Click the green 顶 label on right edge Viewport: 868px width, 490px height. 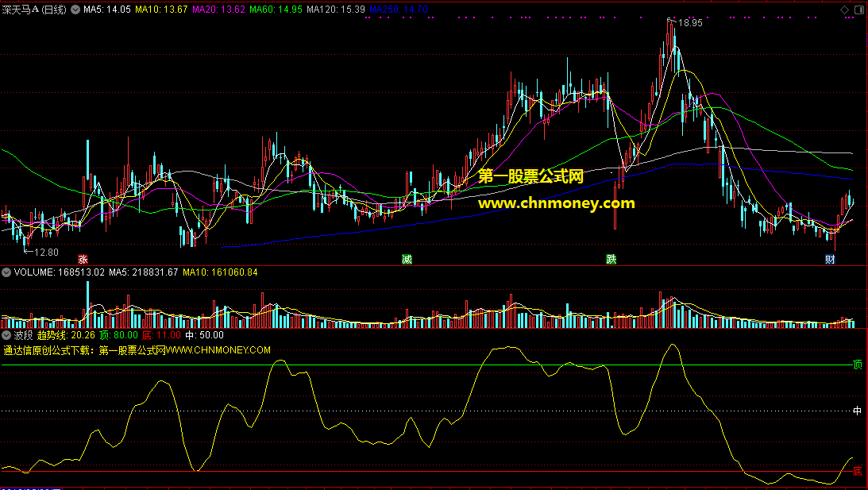point(858,365)
